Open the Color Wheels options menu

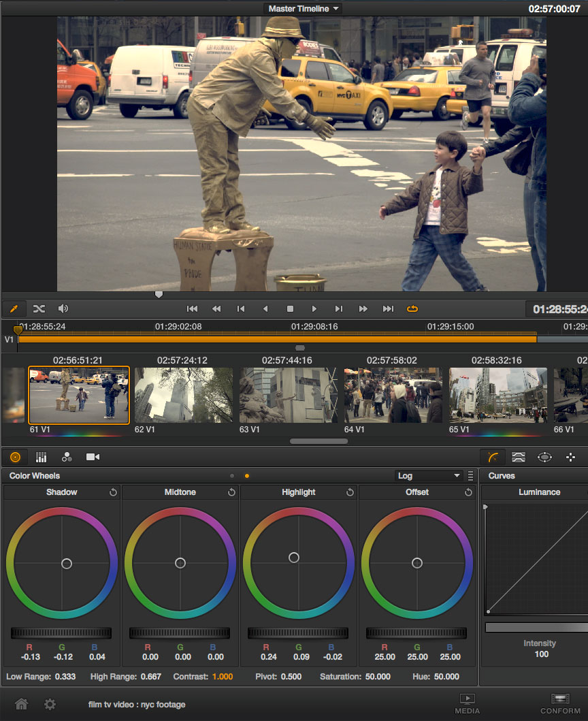[470, 476]
